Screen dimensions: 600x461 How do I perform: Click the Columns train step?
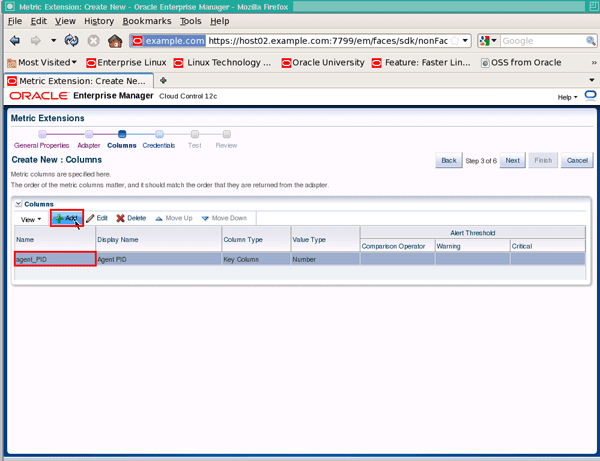122,145
